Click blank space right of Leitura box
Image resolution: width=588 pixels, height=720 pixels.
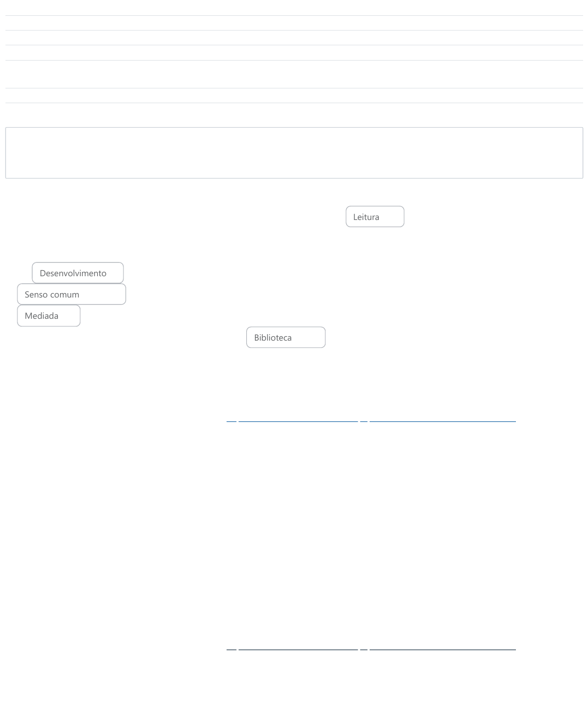point(491,217)
